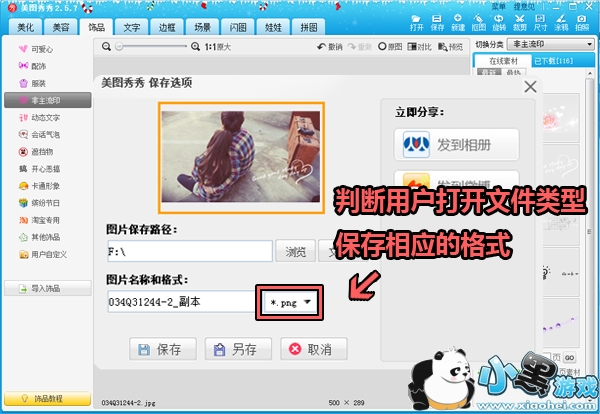Click 浏览 (Browse) button
The width and height of the screenshot is (600, 414).
point(295,251)
